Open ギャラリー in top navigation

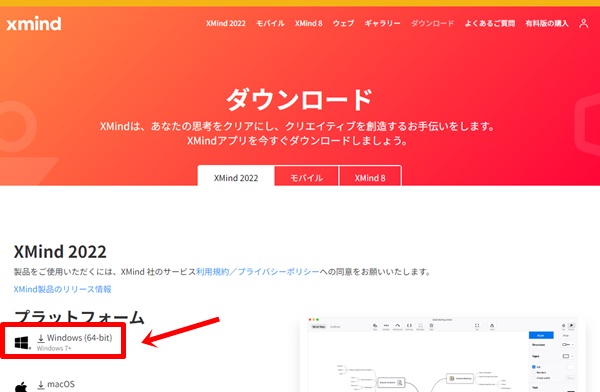point(382,23)
